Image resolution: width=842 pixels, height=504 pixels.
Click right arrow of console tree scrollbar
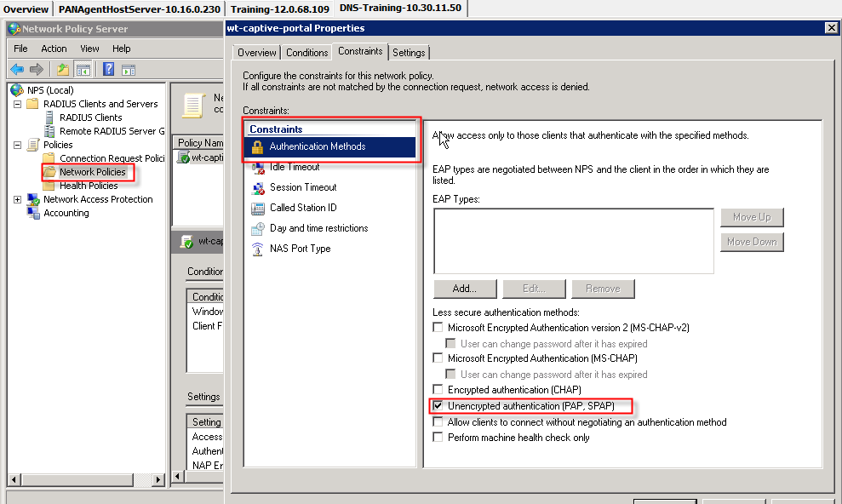point(158,479)
